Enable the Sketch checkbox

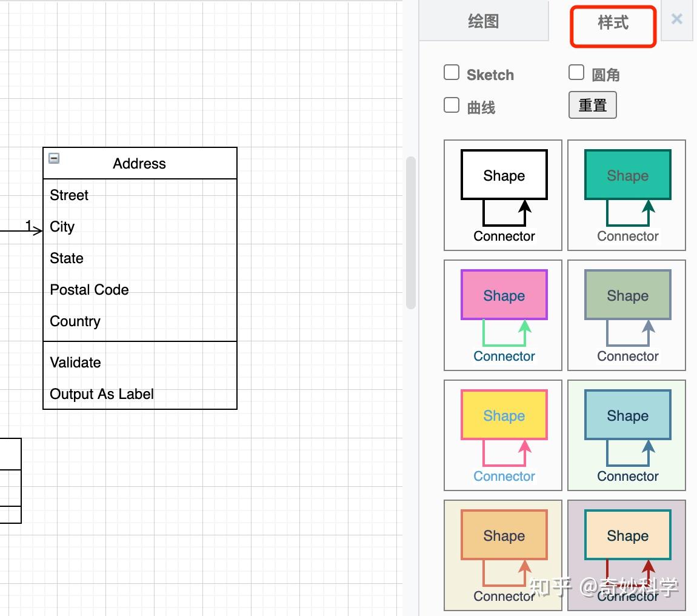452,72
